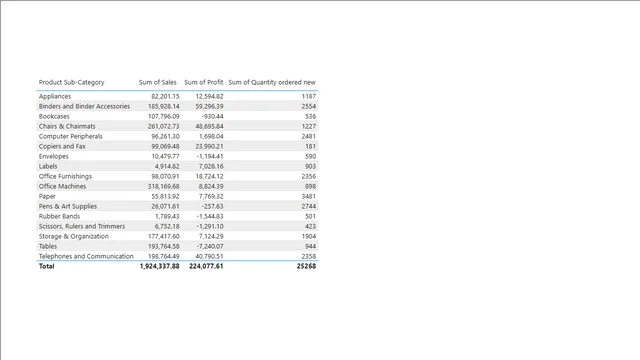Click the Paper quantity value 3481
Image resolution: width=640 pixels, height=360 pixels.
[309, 196]
